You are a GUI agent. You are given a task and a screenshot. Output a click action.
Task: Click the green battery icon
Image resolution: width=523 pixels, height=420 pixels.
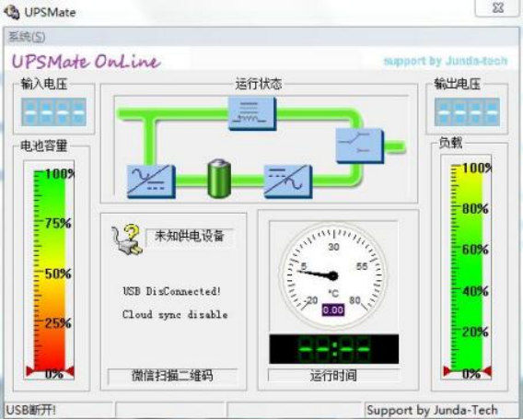point(219,179)
